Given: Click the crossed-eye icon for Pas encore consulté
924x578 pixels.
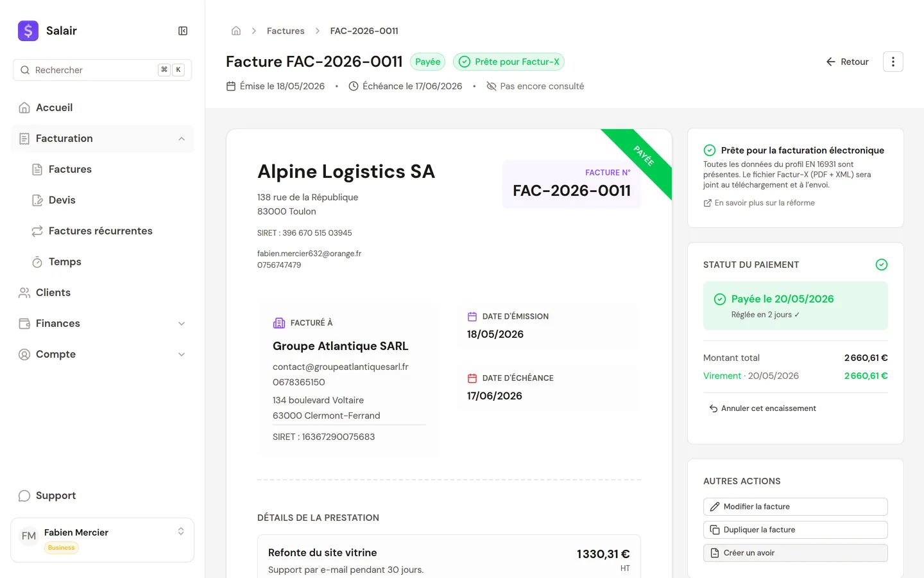Looking at the screenshot, I should coord(492,86).
